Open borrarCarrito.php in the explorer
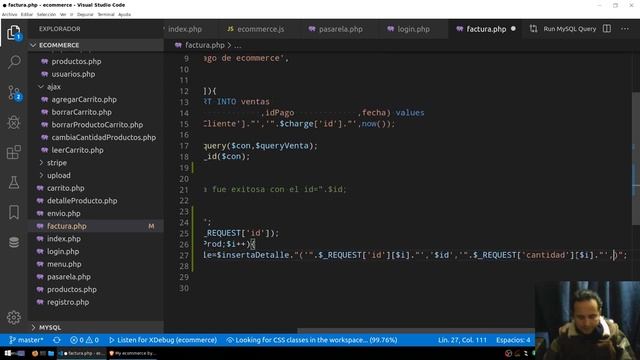 tap(81, 112)
